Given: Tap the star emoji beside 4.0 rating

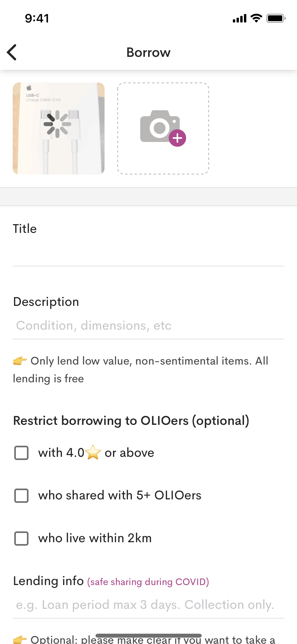Looking at the screenshot, I should (x=93, y=453).
